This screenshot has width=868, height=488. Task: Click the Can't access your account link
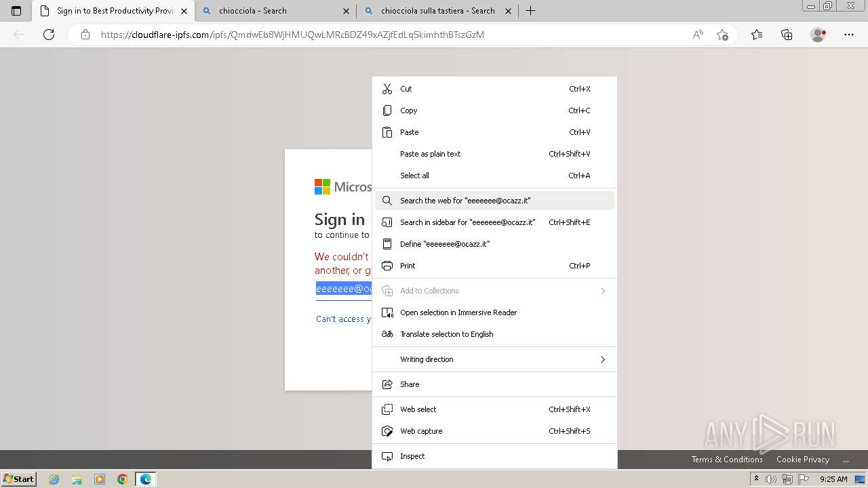point(344,319)
